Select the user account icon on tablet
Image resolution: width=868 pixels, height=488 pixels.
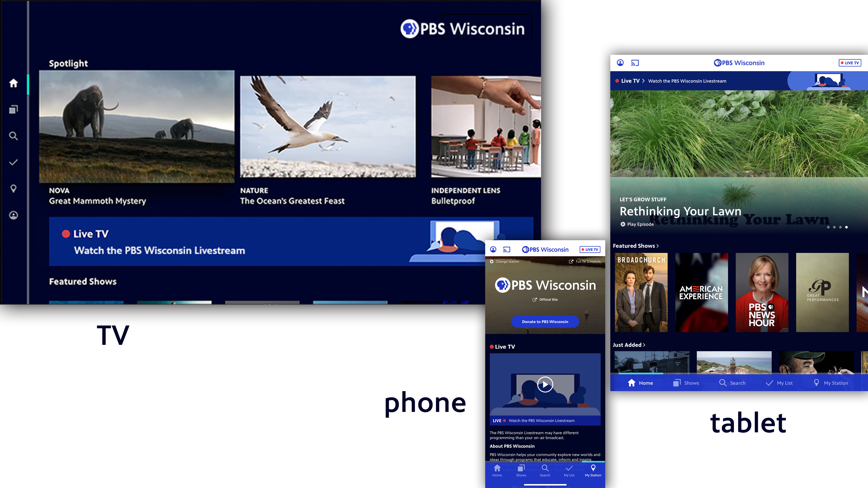pos(620,63)
